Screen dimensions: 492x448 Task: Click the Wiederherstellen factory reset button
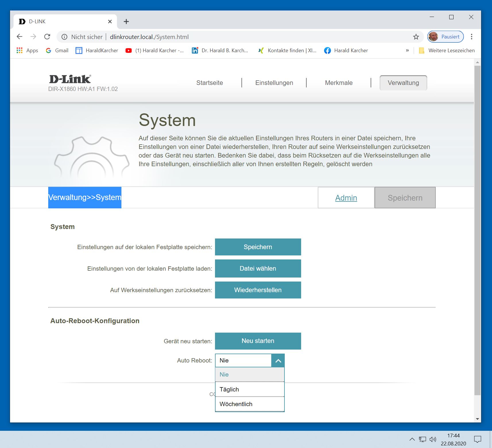(258, 290)
